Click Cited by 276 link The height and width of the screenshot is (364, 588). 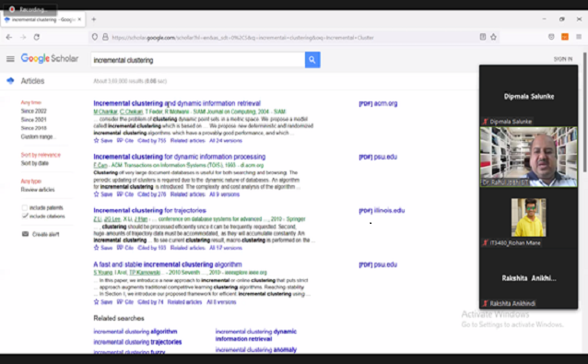[152, 194]
